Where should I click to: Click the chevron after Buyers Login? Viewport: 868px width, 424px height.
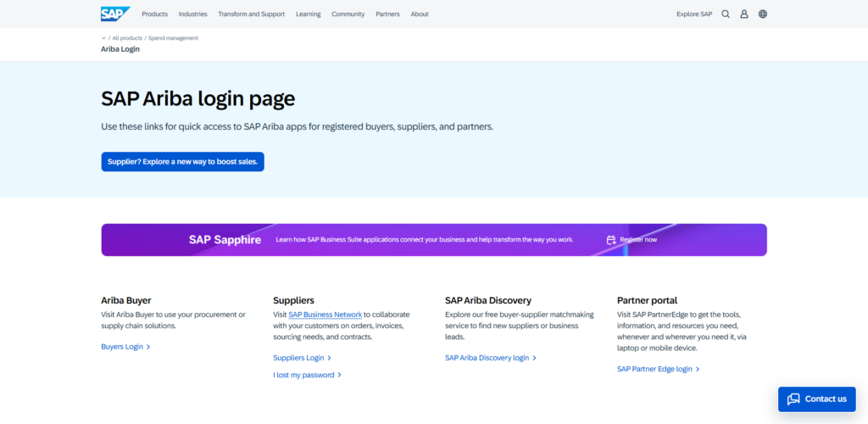pyautogui.click(x=148, y=347)
